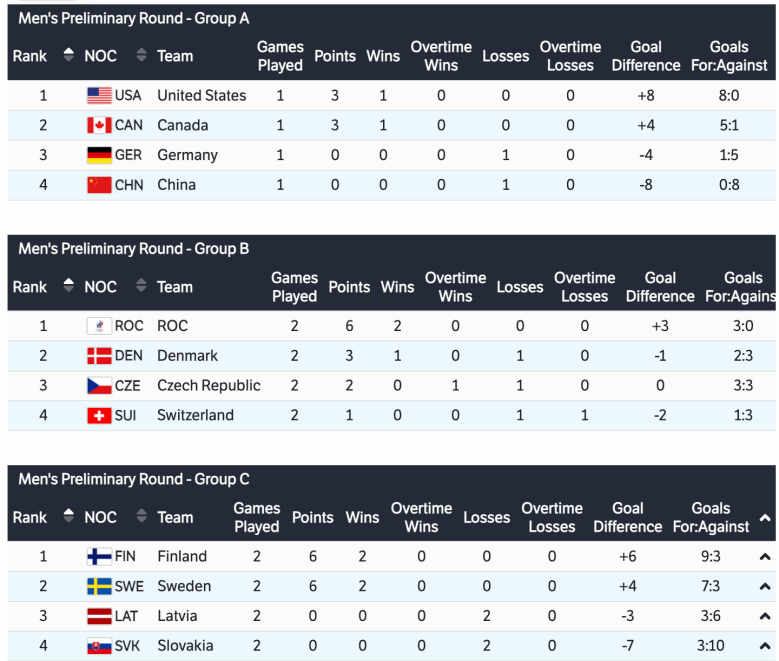Image resolution: width=779 pixels, height=661 pixels.
Task: Expand the Slovakia row chevron
Action: tap(765, 646)
